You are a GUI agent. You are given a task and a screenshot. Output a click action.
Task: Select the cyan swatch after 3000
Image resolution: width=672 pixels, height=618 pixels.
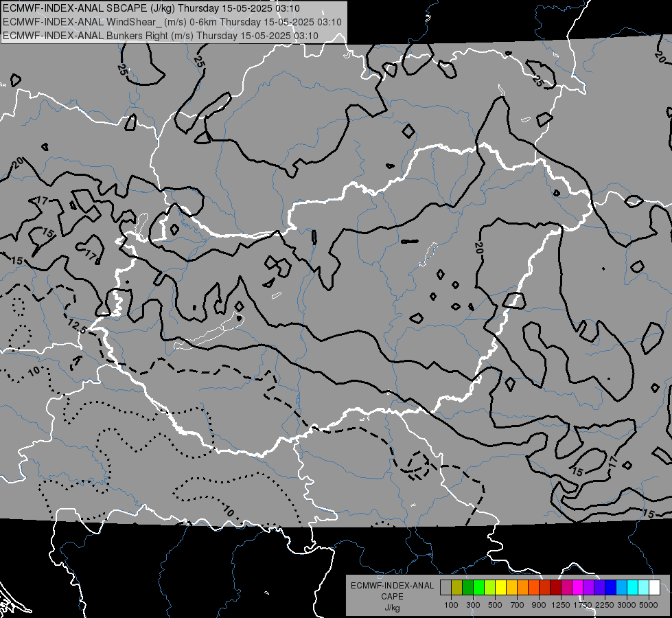[x=632, y=588]
